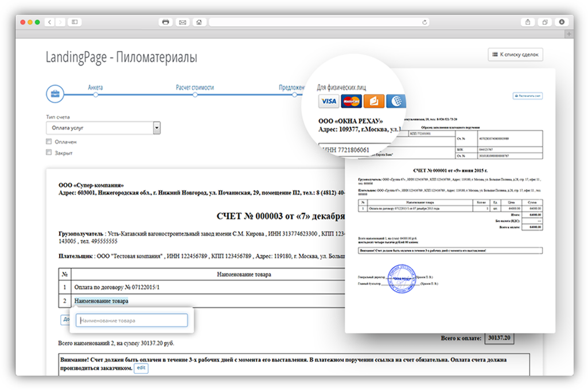Click the add row button below the table
This screenshot has height=390, width=588.
pos(65,319)
